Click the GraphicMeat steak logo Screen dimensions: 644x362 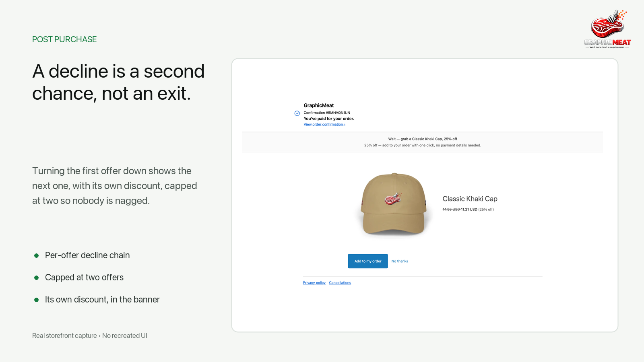point(607,29)
